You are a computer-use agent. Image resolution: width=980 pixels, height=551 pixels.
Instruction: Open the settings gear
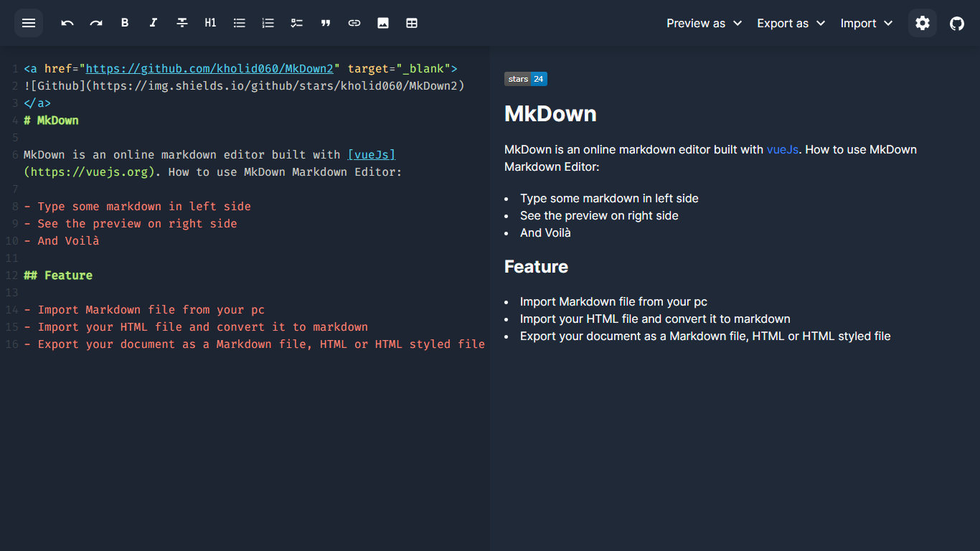(923, 23)
